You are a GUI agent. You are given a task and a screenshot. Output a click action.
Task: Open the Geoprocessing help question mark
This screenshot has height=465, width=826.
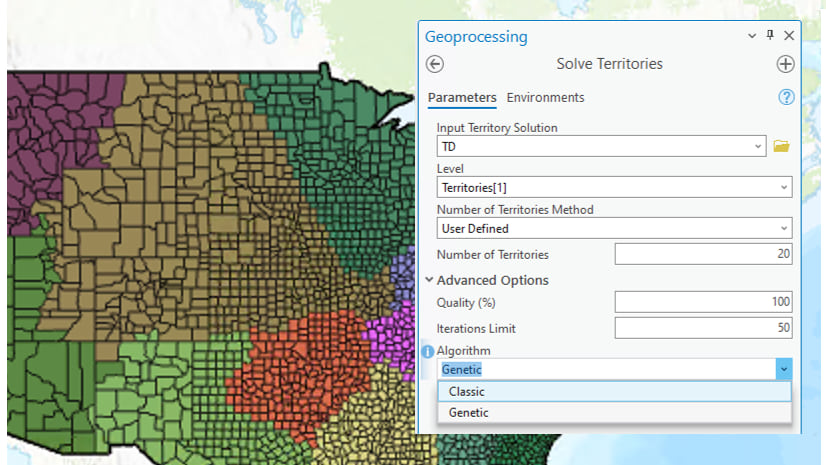pyautogui.click(x=786, y=97)
